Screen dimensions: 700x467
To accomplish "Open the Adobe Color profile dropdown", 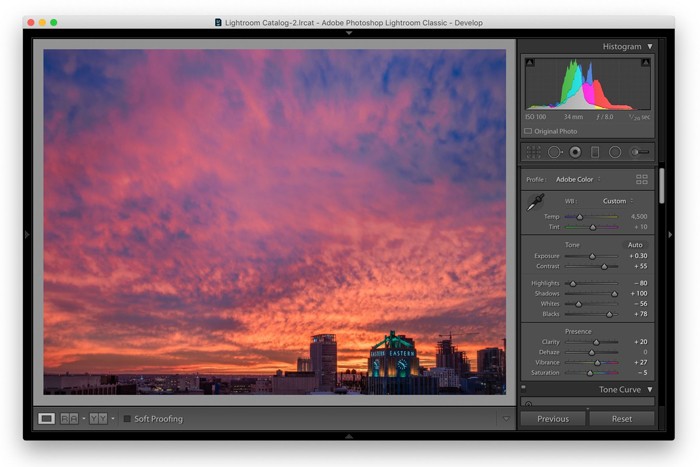I will click(x=577, y=179).
